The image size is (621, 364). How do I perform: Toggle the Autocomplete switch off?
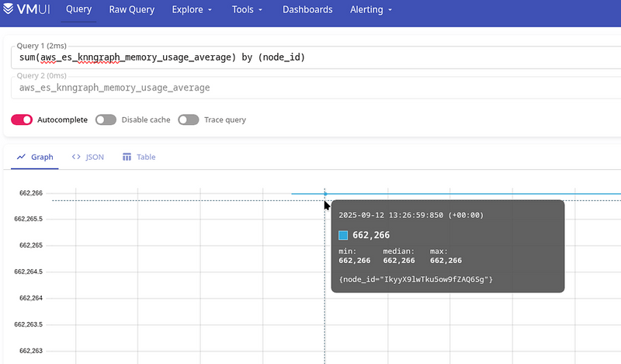click(x=22, y=120)
